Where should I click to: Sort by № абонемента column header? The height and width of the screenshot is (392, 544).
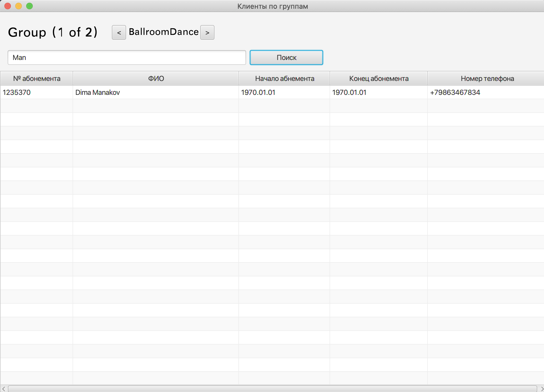click(x=37, y=79)
